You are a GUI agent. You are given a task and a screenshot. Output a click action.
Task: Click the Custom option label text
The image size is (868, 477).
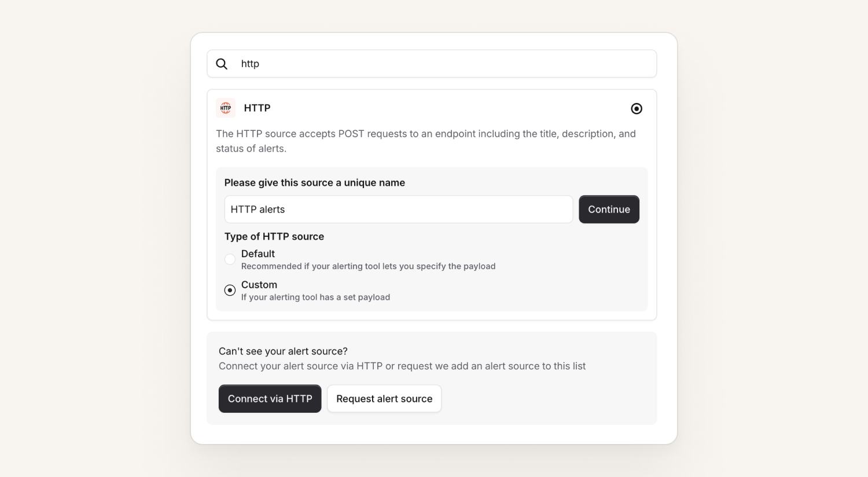click(x=259, y=285)
